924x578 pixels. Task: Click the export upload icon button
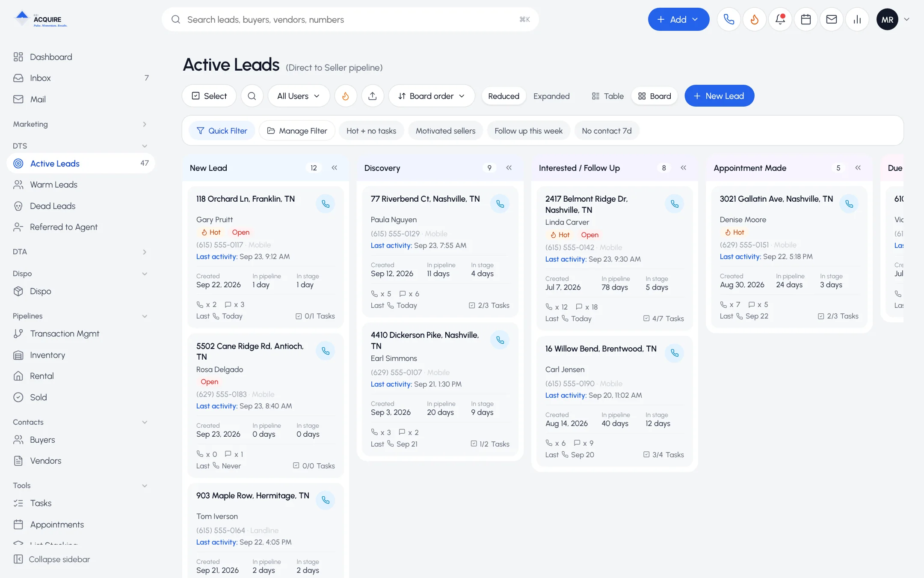(373, 96)
